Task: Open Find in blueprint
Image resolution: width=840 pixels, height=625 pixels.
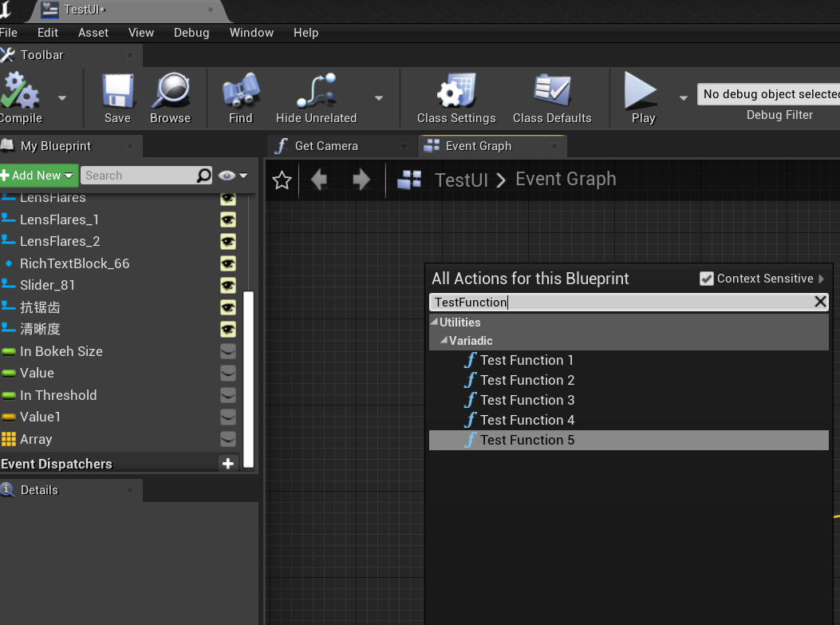Action: [x=241, y=98]
